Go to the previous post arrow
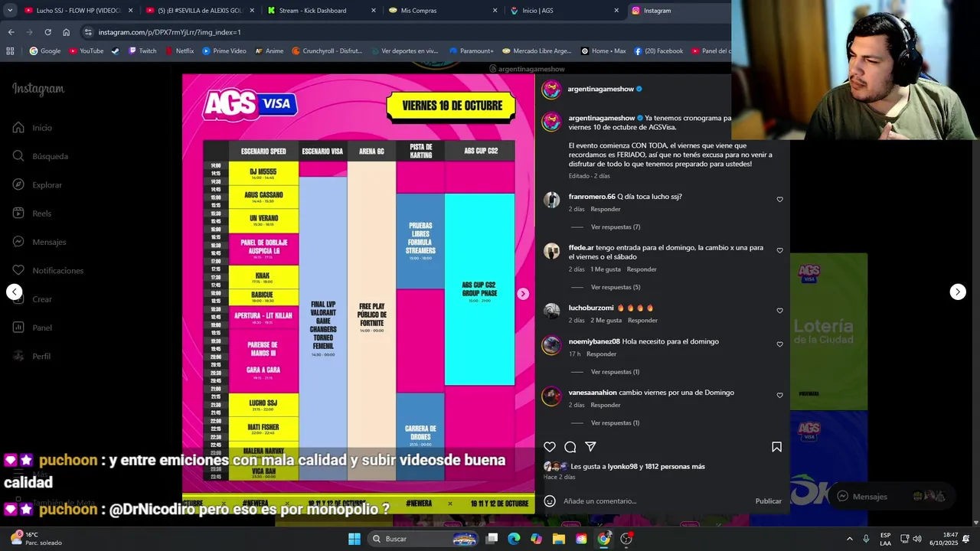The width and height of the screenshot is (980, 551). pos(14,292)
